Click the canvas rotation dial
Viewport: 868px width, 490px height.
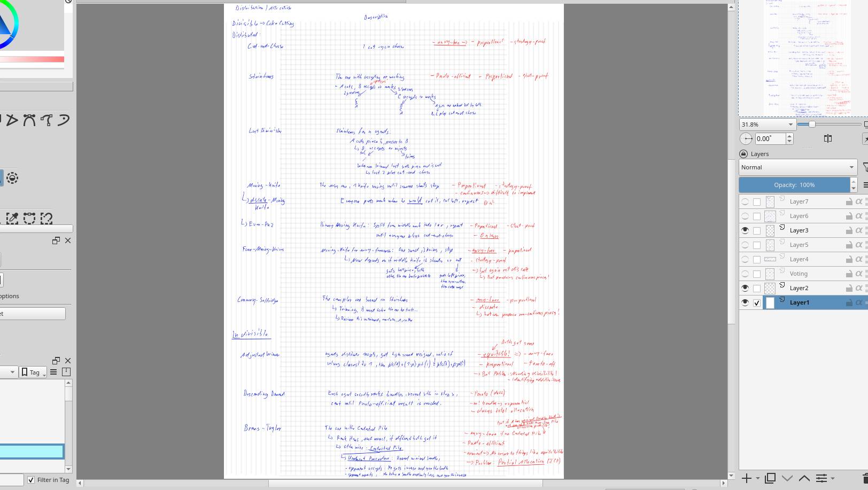746,138
